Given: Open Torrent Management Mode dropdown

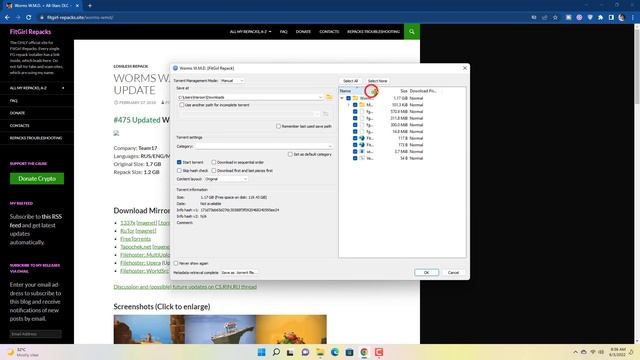Looking at the screenshot, I should click(232, 81).
